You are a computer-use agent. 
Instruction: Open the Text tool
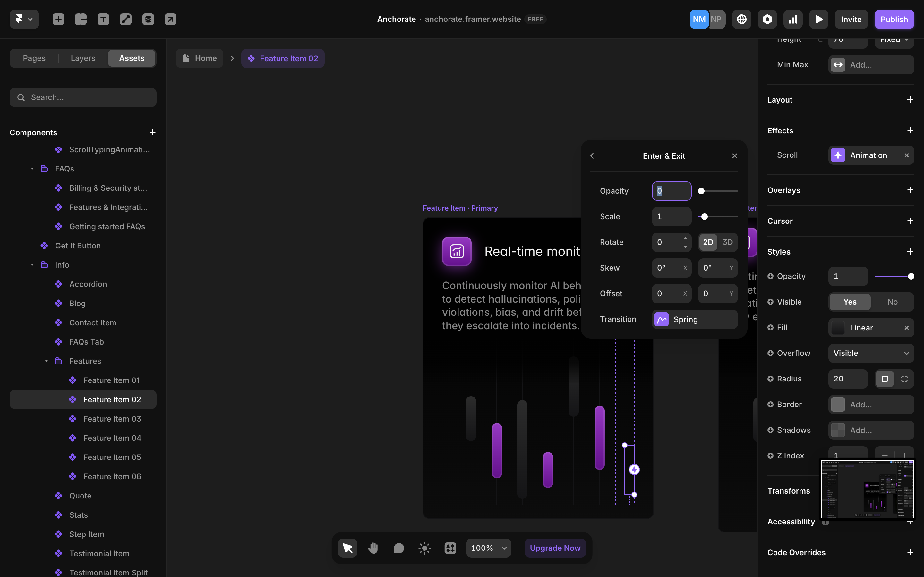[103, 19]
